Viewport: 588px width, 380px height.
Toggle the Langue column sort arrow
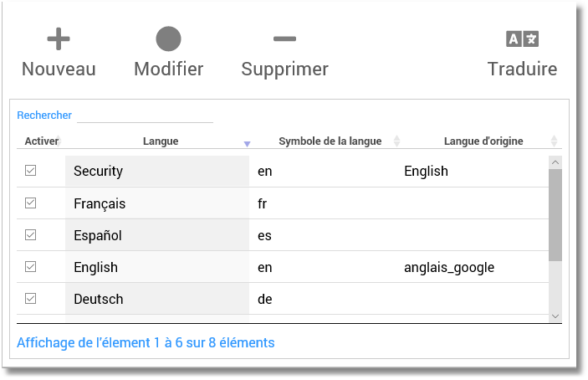click(247, 142)
